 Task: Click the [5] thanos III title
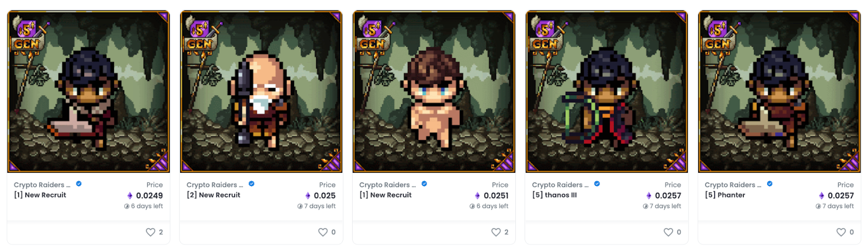(x=554, y=195)
